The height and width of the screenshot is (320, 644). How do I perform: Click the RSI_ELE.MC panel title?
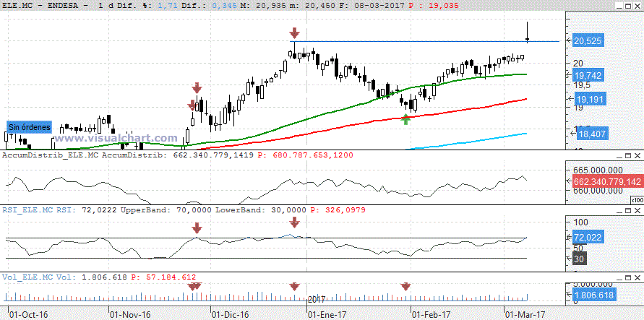[28, 210]
